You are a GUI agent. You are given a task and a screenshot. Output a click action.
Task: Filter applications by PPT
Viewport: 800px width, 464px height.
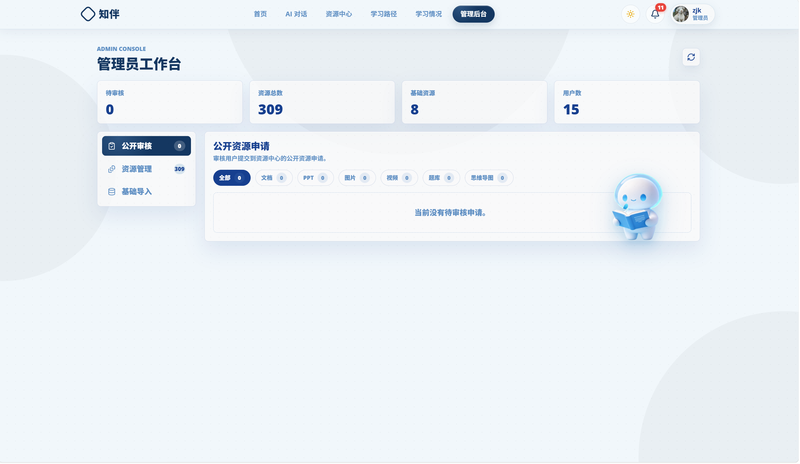[315, 178]
